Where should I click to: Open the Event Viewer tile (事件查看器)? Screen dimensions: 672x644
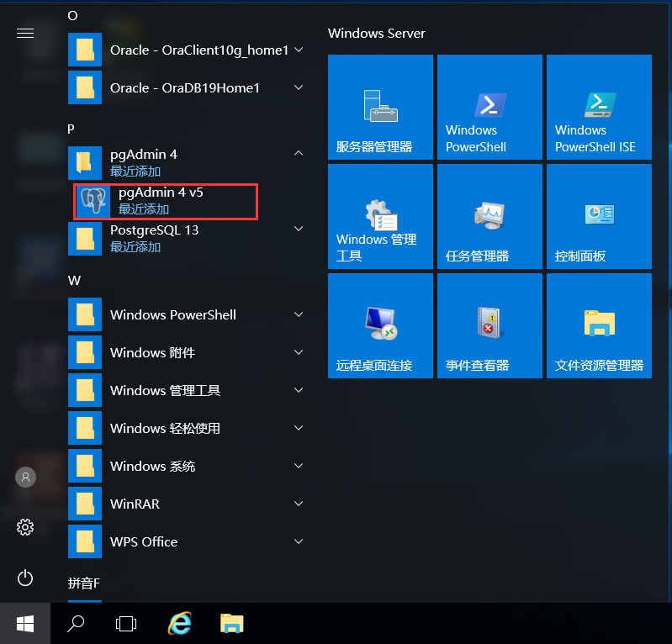[x=489, y=325]
